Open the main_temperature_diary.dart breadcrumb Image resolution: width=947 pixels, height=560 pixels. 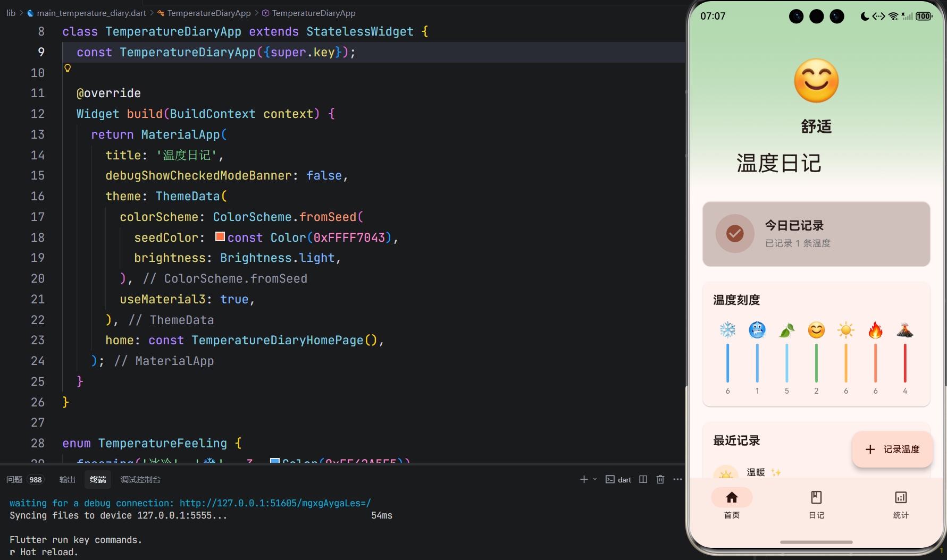coord(91,13)
